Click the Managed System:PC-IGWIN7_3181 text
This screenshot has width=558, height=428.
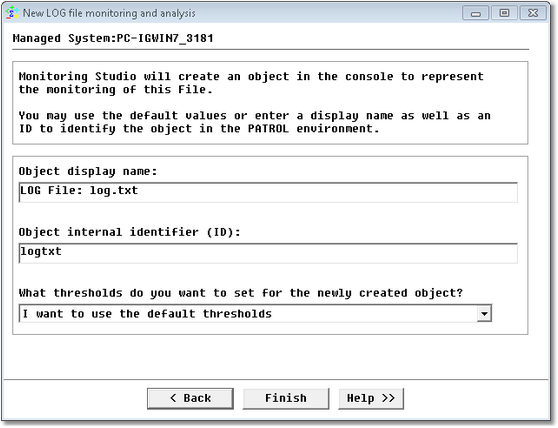(x=113, y=38)
